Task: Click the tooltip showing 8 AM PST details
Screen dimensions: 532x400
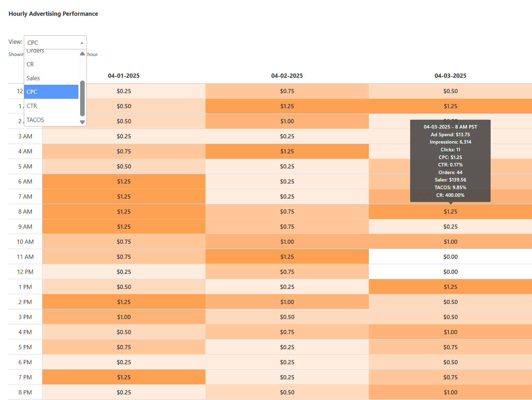Action: pos(450,161)
